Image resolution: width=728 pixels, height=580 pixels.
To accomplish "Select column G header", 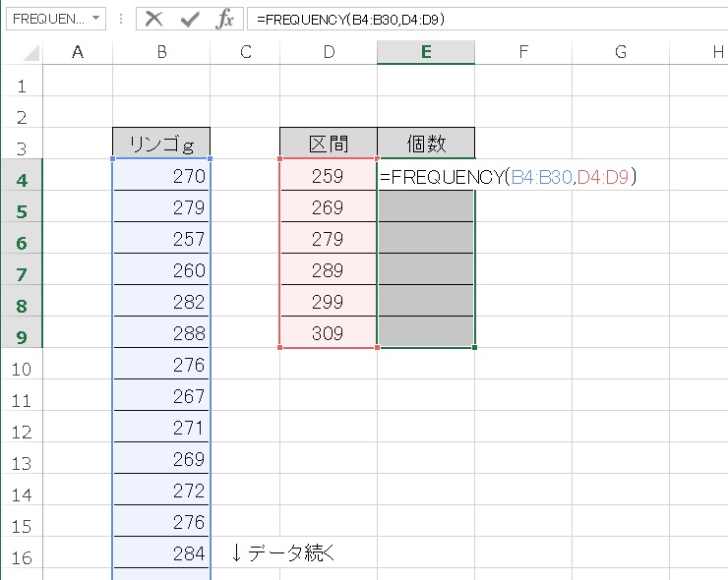I will (x=621, y=52).
